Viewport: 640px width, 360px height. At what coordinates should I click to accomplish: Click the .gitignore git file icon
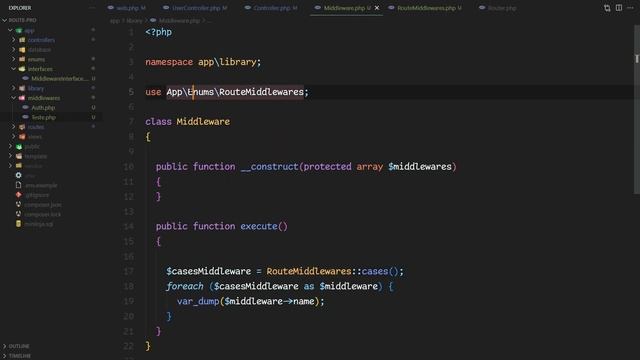click(x=18, y=195)
